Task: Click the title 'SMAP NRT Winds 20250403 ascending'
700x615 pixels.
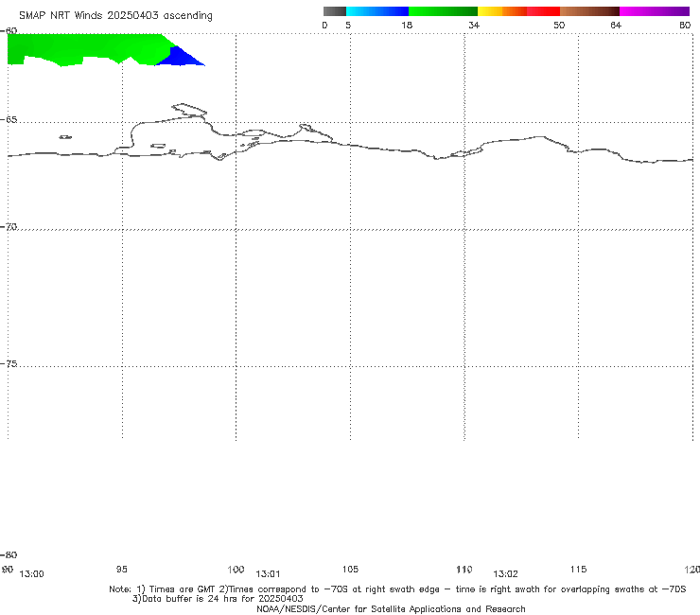Action: tap(115, 15)
